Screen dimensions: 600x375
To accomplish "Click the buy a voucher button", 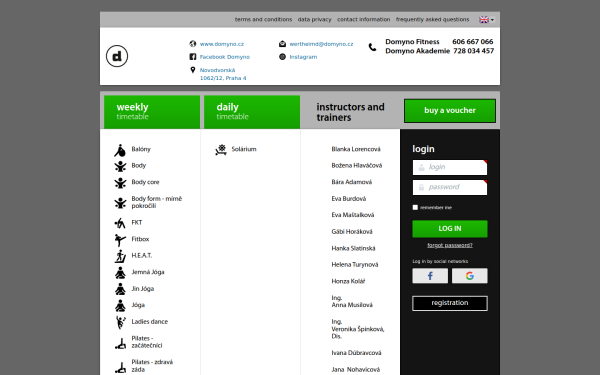I will (x=450, y=111).
